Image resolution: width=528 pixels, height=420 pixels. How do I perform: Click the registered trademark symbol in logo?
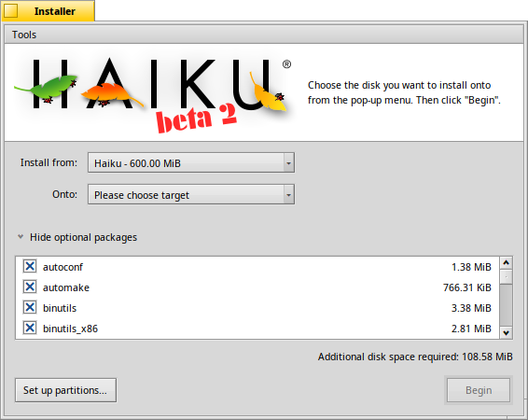(286, 64)
